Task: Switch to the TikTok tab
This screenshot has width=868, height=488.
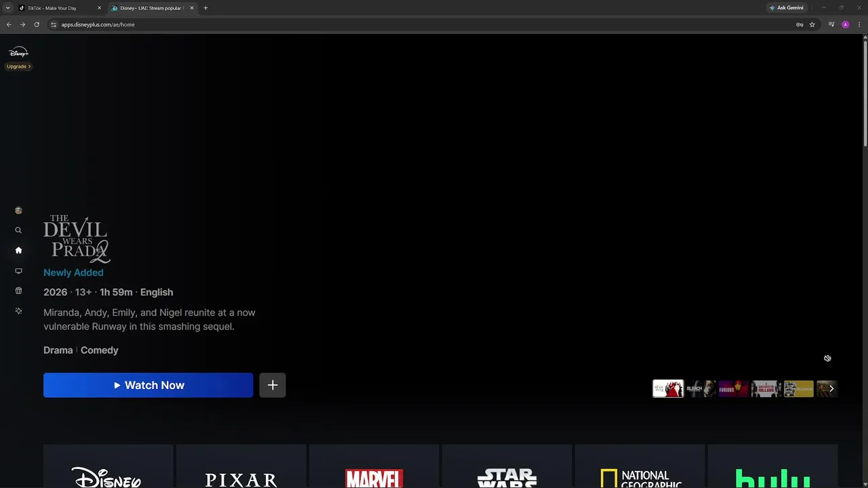Action: click(60, 8)
